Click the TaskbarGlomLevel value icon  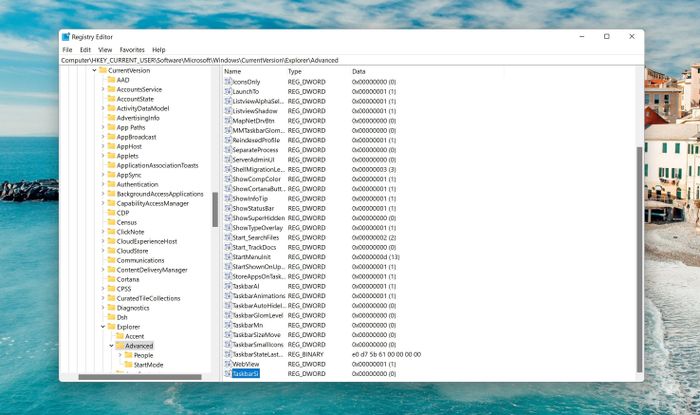point(228,315)
